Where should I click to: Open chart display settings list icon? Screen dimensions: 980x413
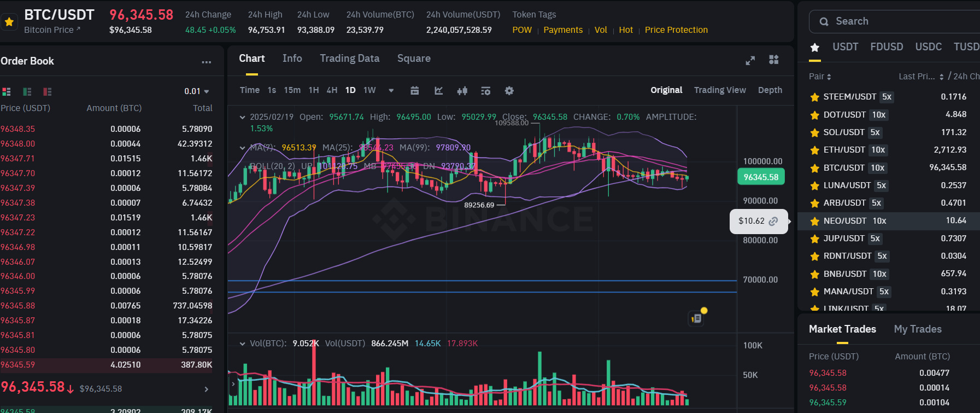(485, 91)
